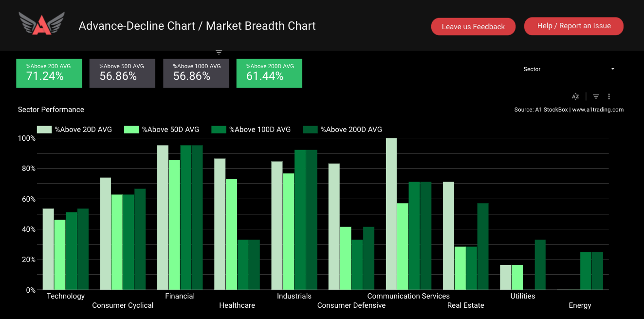The width and height of the screenshot is (644, 319).
Task: Click the Leave us Feedback button
Action: (473, 26)
